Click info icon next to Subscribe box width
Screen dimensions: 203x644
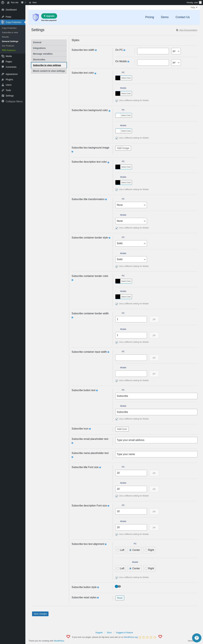point(96,50)
